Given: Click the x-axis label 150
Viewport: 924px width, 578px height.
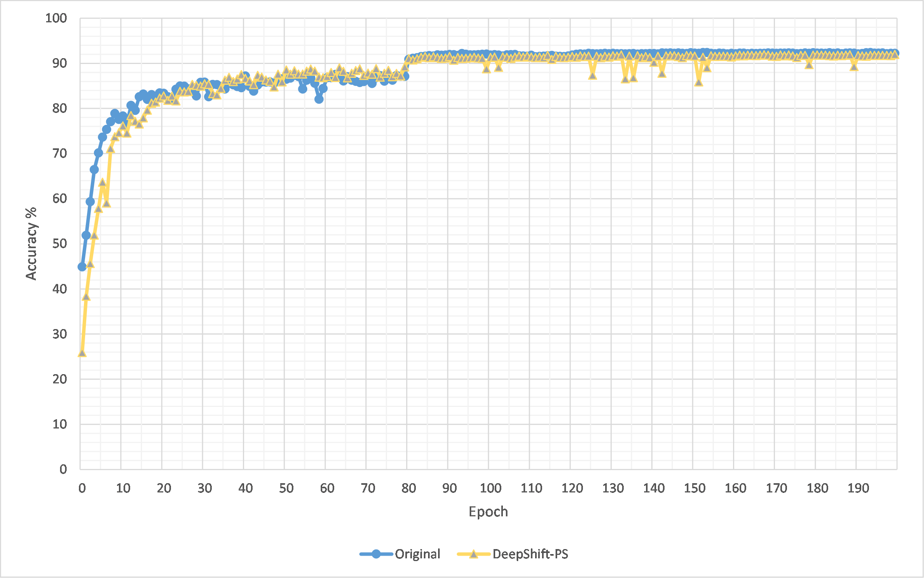Looking at the screenshot, I should (695, 488).
